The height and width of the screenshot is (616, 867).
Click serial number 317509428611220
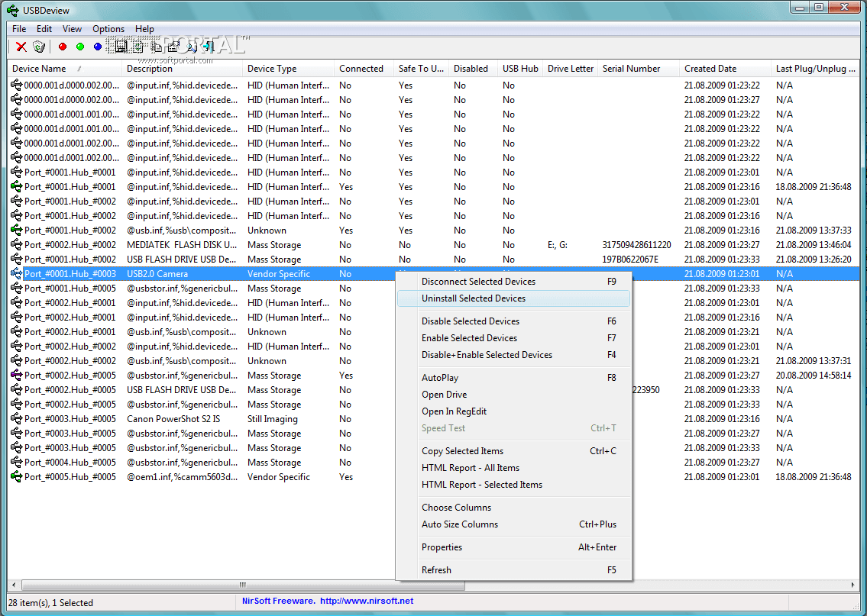coord(636,245)
